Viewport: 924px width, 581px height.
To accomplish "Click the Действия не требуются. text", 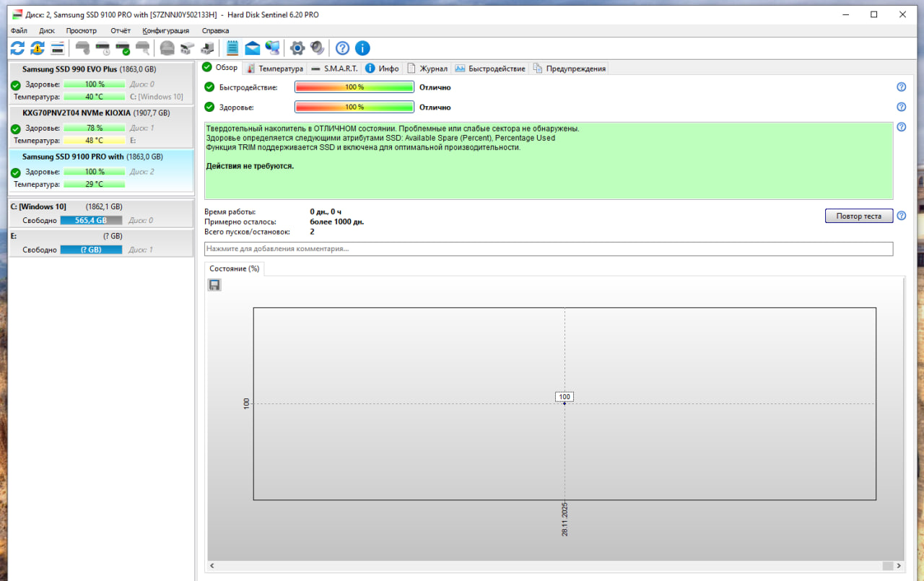I will point(250,166).
